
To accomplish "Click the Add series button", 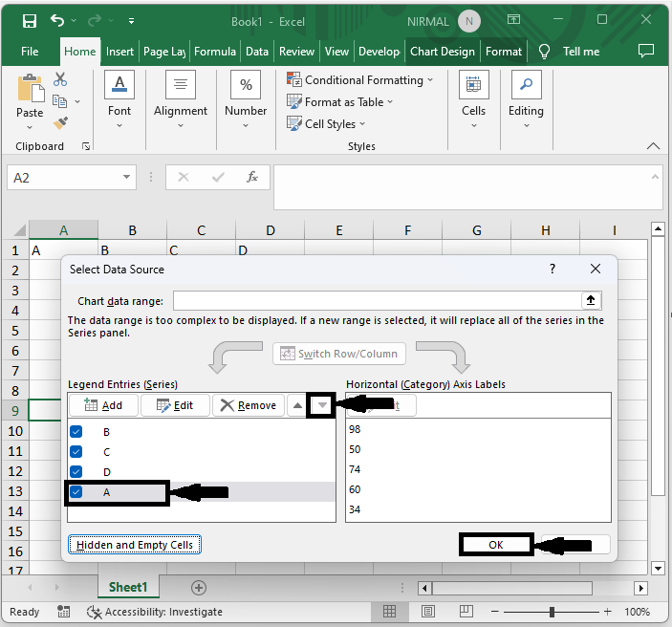I will pos(103,405).
